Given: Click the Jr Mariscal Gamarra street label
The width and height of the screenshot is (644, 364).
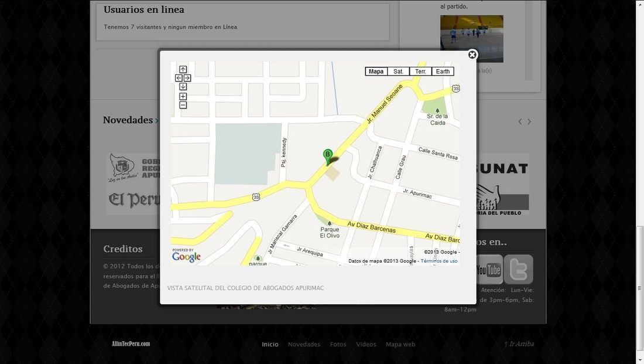Looking at the screenshot, I should [x=282, y=234].
